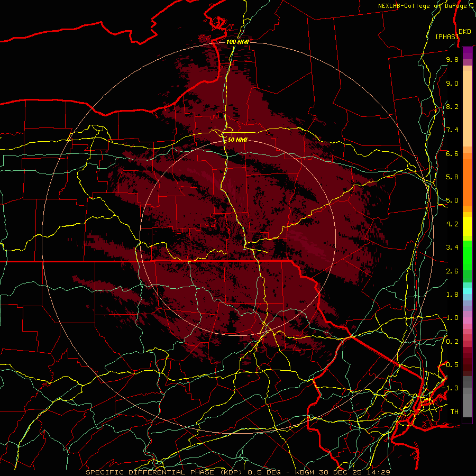Click the 4.2 legend value

coord(452,224)
